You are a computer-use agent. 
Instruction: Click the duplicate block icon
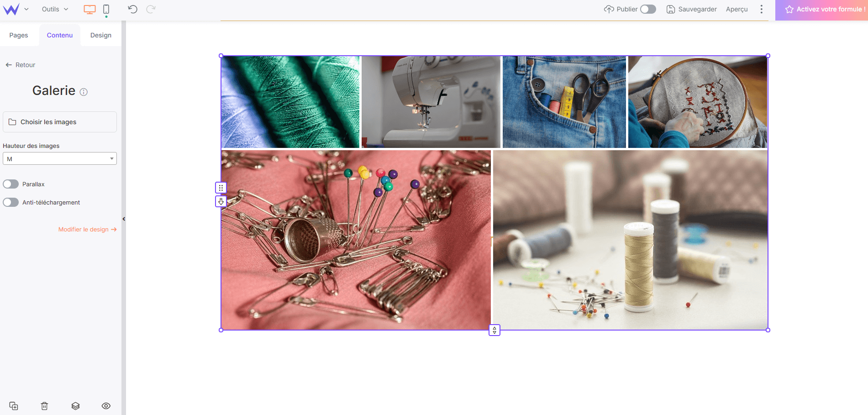[x=14, y=406]
